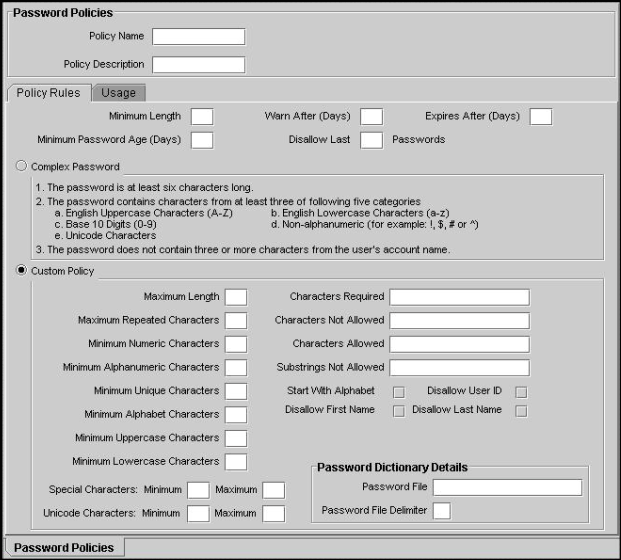
Task: Click the Minimum Length box
Action: 202,117
